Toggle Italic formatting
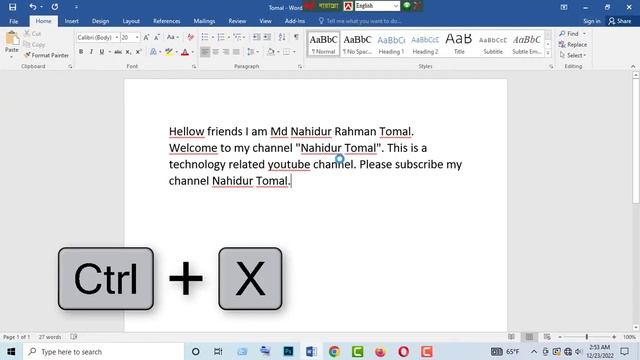The width and height of the screenshot is (640, 360). [x=91, y=52]
